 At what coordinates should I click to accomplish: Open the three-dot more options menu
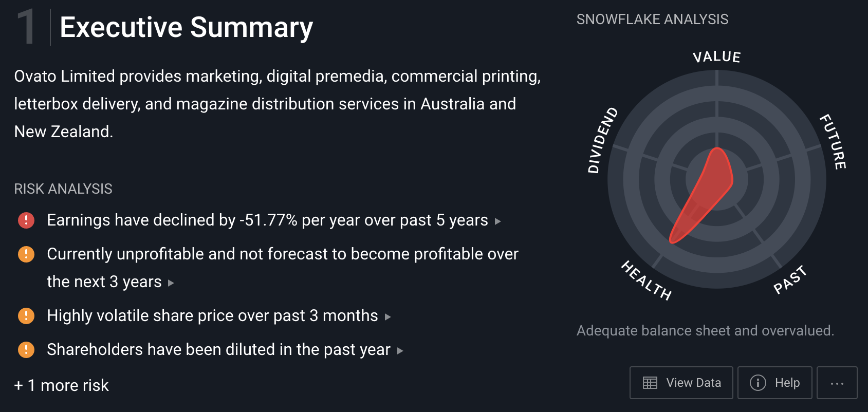(x=837, y=383)
